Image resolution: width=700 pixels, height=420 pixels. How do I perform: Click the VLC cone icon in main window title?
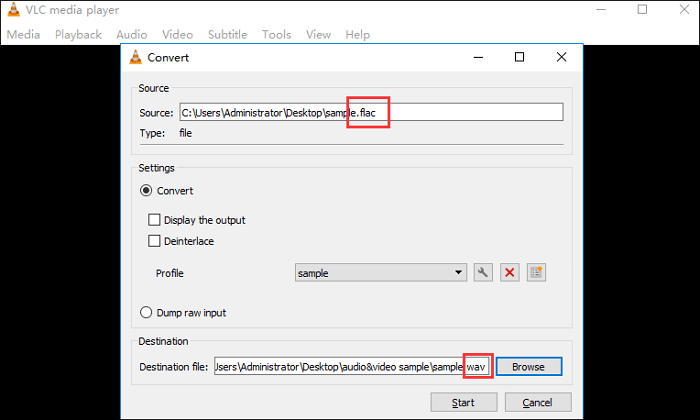point(11,11)
